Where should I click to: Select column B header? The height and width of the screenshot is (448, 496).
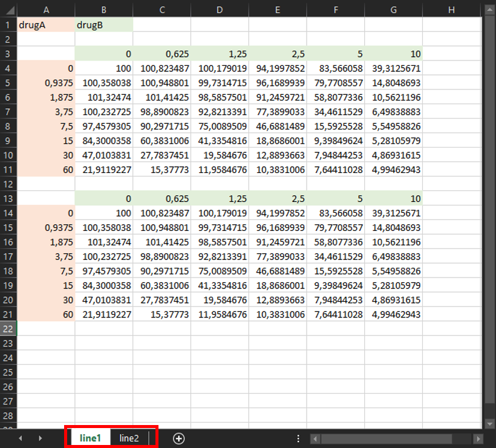tap(104, 10)
